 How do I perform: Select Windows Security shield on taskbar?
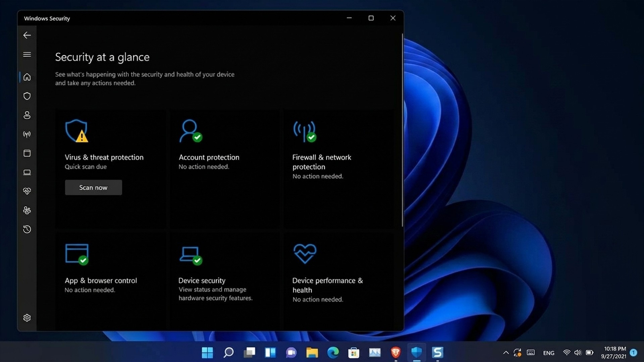417,353
